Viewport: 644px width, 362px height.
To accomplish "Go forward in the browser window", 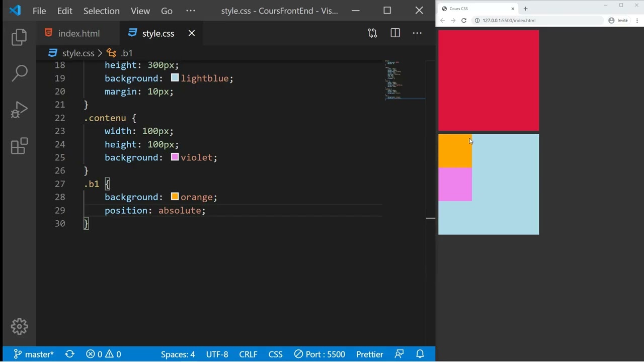I will tap(453, 21).
